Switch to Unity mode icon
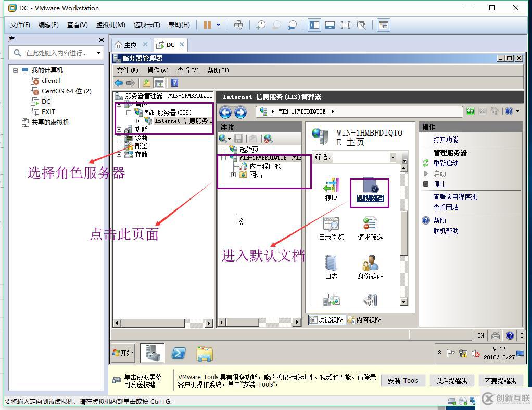 361,25
